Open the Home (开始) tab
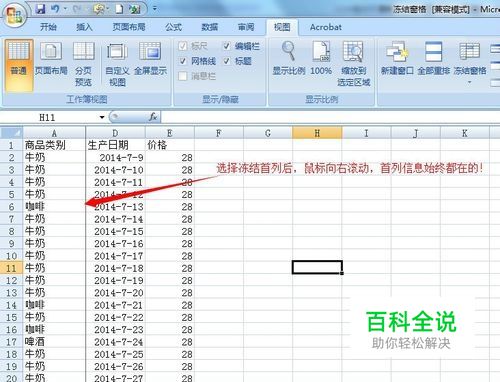Viewport: 500px width, 382px height. click(x=48, y=27)
